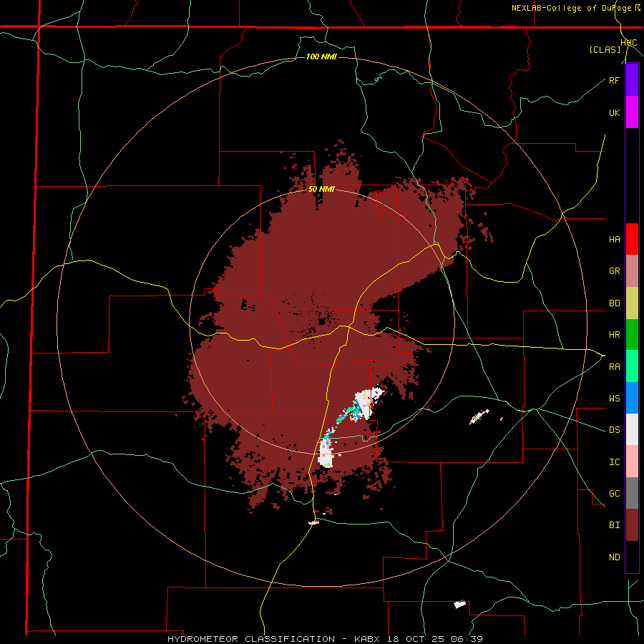Click the "GC" legend label
Viewport: 644px width, 644px height.
click(614, 494)
